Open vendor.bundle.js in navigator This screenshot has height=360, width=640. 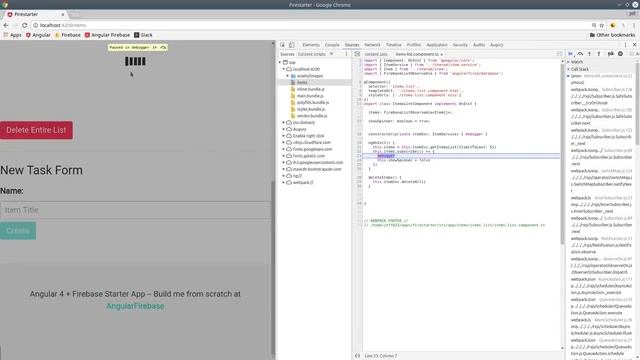(x=311, y=116)
